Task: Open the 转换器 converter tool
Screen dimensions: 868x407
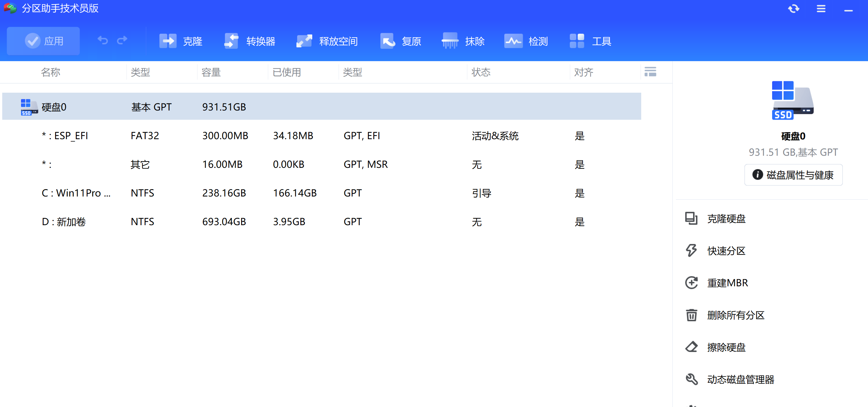Action: (x=250, y=41)
